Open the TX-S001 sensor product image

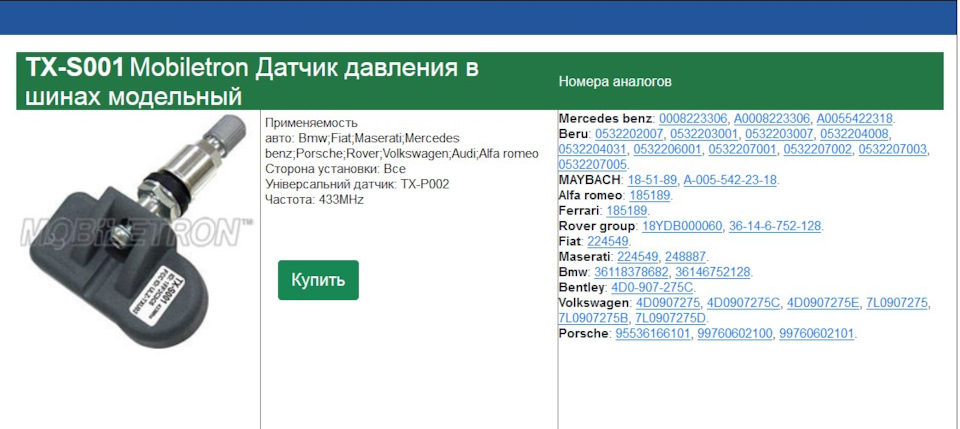coord(138,231)
